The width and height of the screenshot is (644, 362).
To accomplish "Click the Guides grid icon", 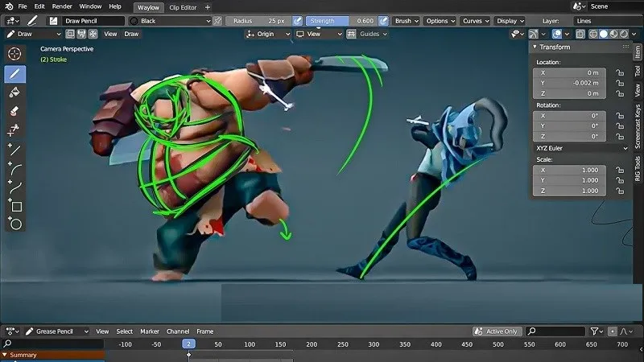I will click(x=351, y=34).
